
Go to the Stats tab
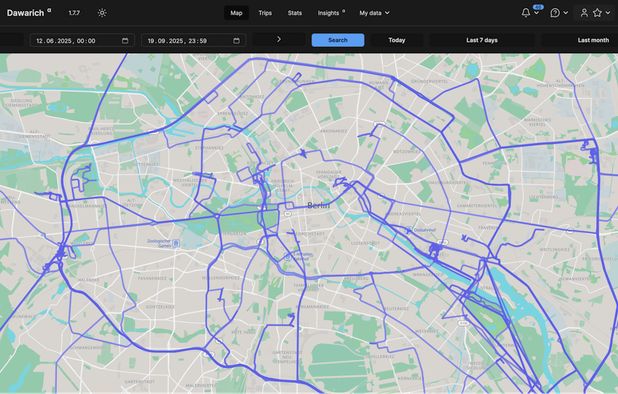[x=294, y=13]
